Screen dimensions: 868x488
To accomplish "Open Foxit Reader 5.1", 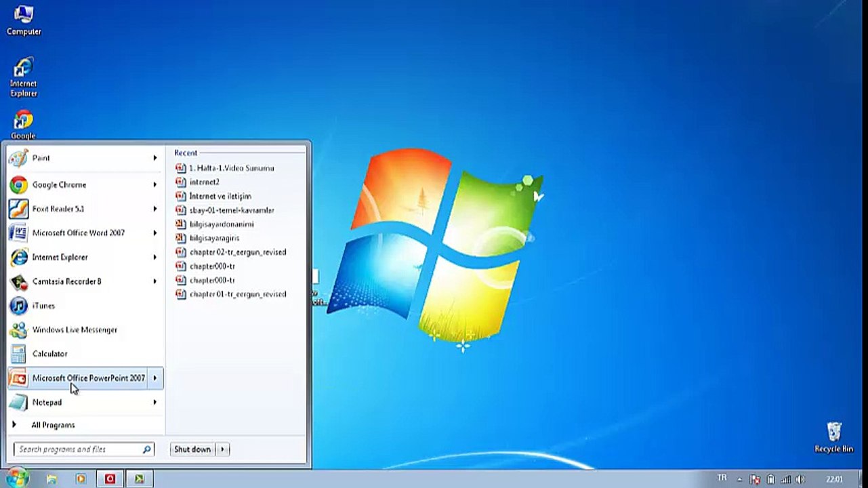I will point(85,209).
